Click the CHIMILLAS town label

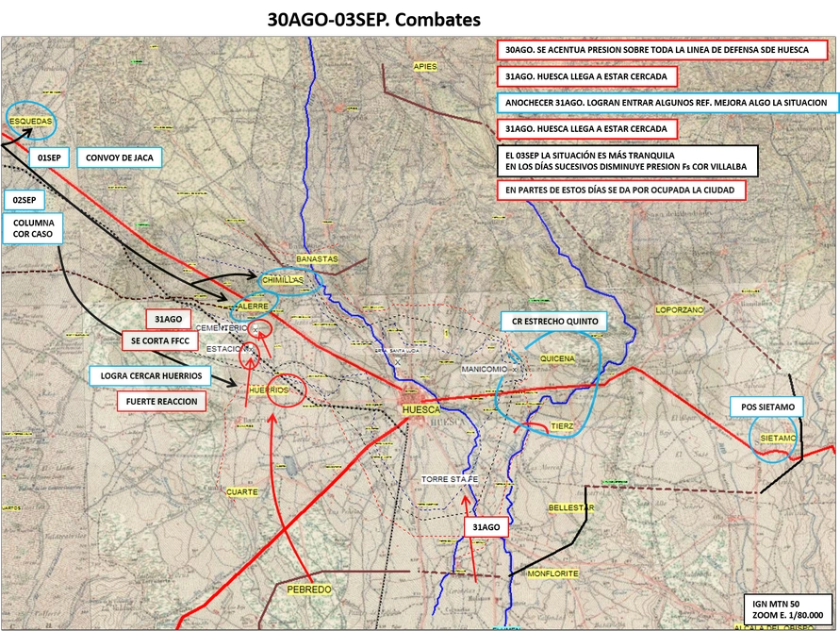tap(282, 280)
